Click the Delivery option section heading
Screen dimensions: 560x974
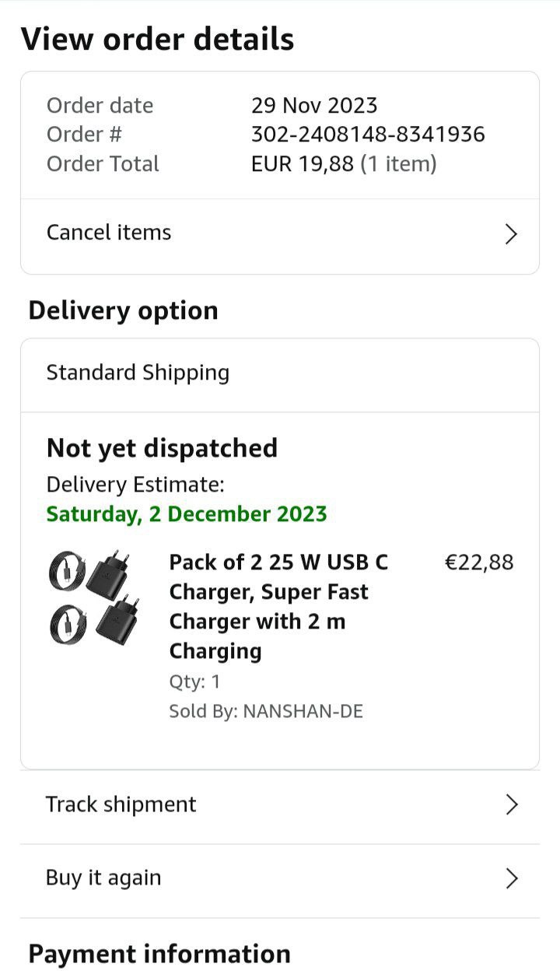[123, 310]
